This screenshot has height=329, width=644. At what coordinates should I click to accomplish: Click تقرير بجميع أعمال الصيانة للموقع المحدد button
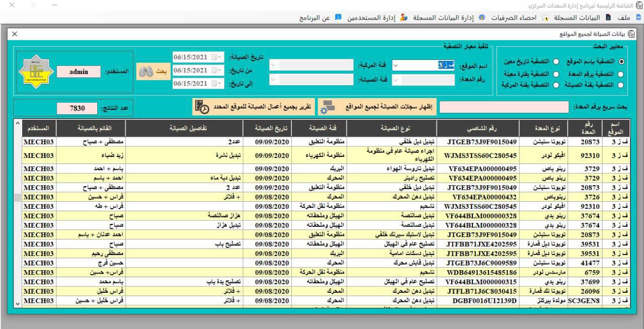(253, 107)
